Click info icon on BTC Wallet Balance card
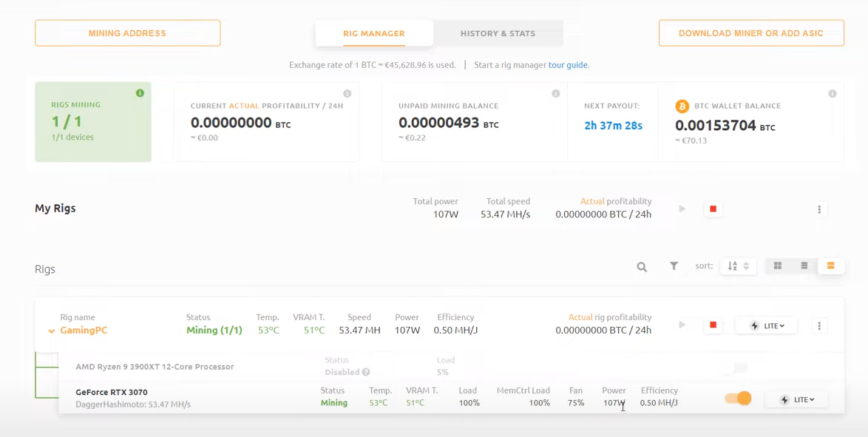The width and height of the screenshot is (868, 437). [x=833, y=94]
